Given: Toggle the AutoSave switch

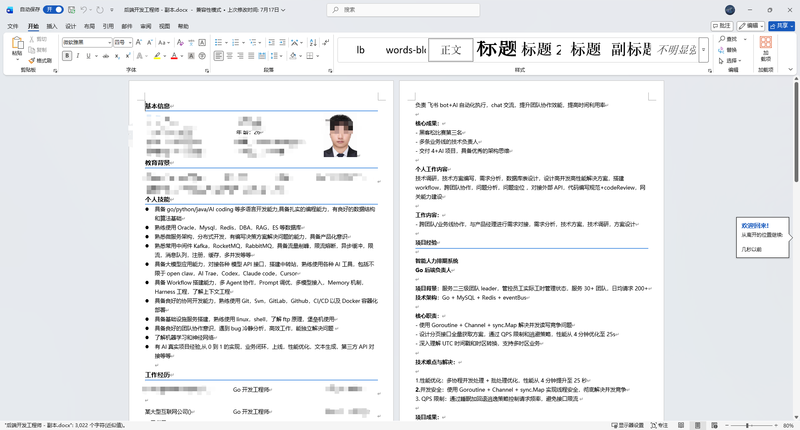Looking at the screenshot, I should pos(53,10).
